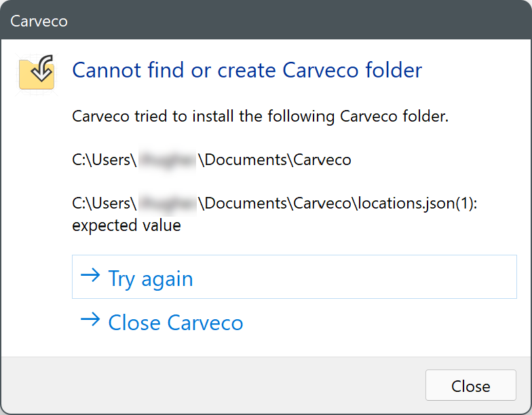Click the Carveco title bar text

39,21
